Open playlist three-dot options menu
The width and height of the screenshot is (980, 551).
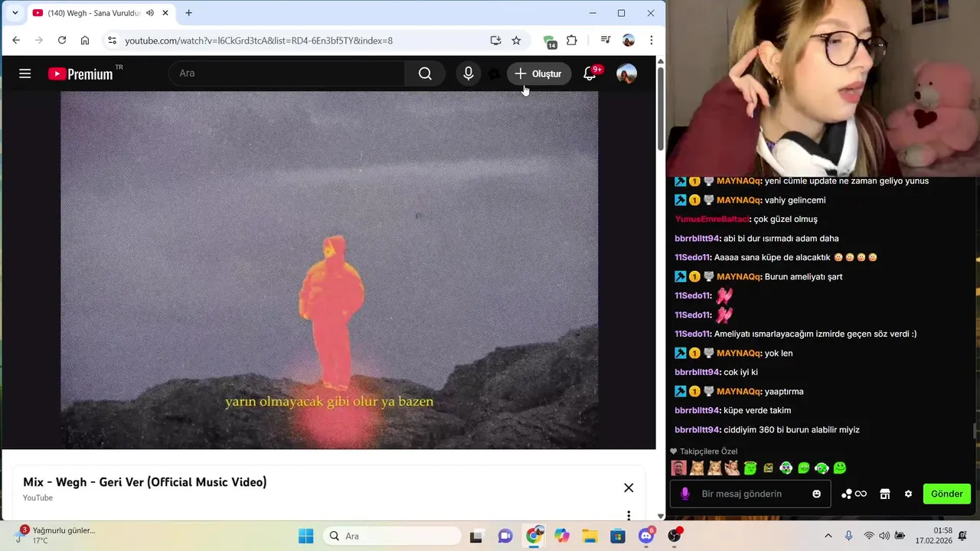point(629,515)
